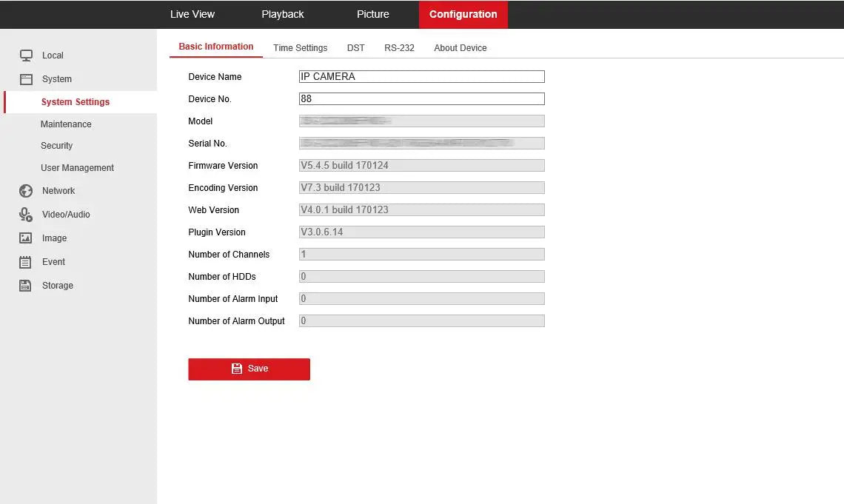
Task: Click the floppy disk icon on Save
Action: click(x=237, y=369)
